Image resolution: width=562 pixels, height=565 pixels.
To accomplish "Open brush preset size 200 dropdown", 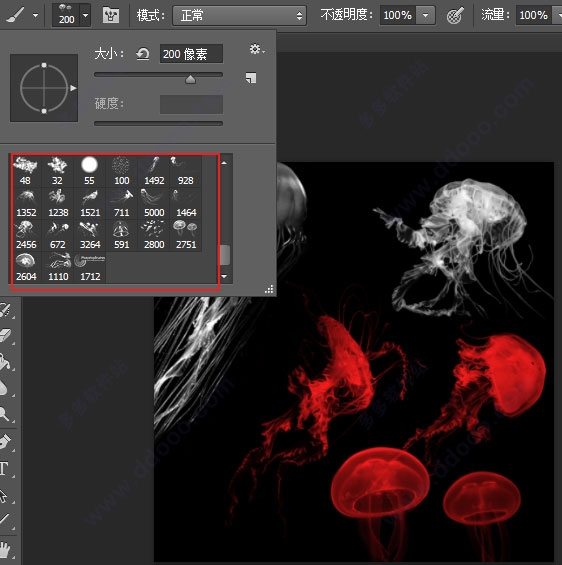I will click(85, 15).
